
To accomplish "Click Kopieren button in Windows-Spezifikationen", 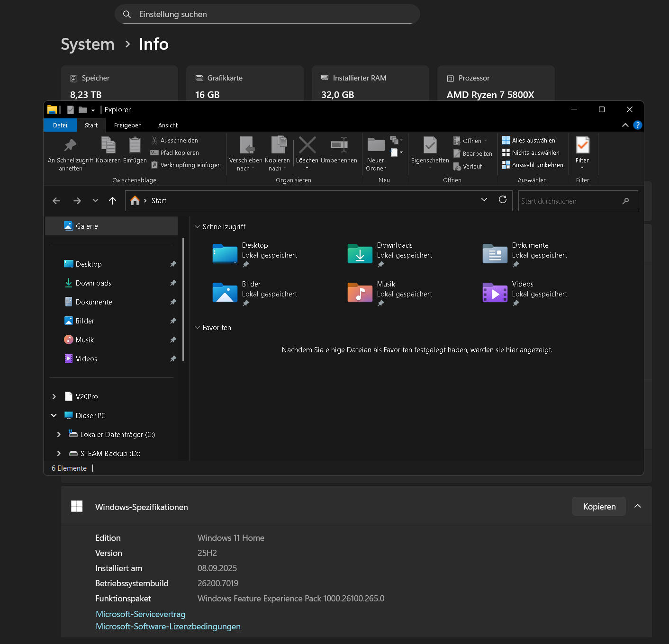I will pyautogui.click(x=599, y=506).
